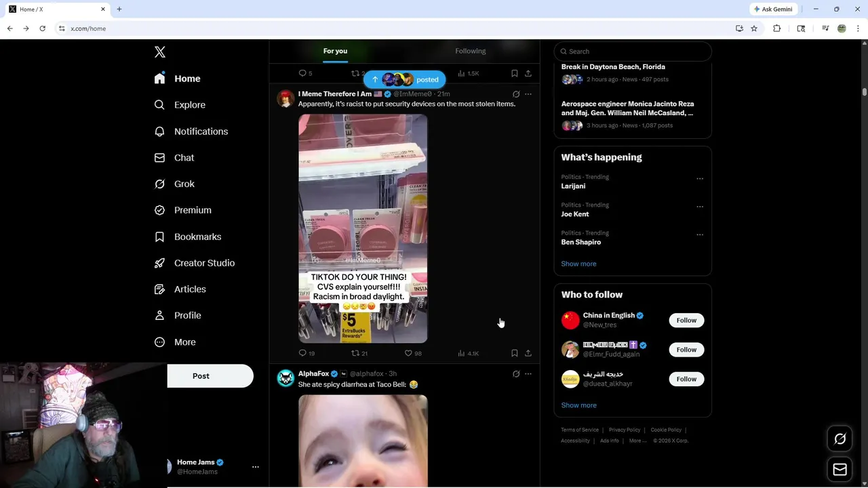Click the Creator Studio rocket icon
Image resolution: width=868 pixels, height=488 pixels.
pos(159,263)
